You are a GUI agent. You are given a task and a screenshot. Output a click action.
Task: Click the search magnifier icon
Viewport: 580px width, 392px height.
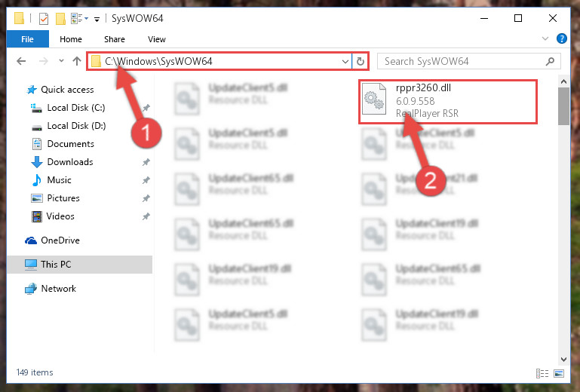pyautogui.click(x=550, y=61)
